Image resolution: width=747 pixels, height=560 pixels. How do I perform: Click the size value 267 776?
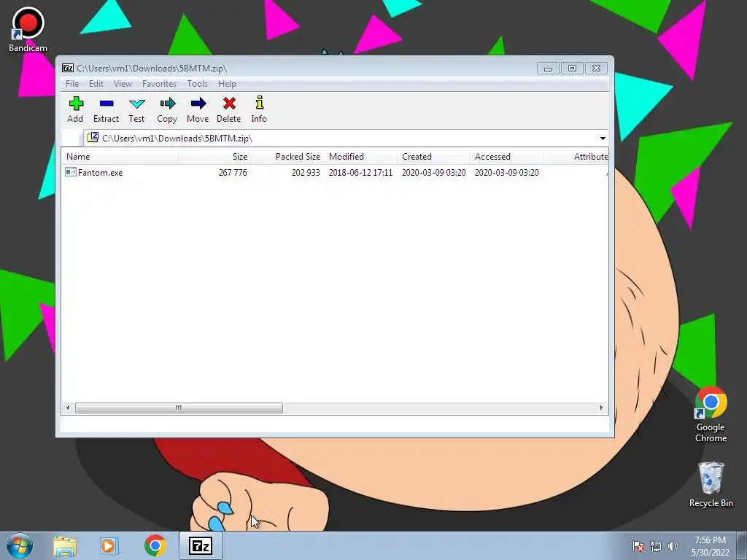click(233, 172)
